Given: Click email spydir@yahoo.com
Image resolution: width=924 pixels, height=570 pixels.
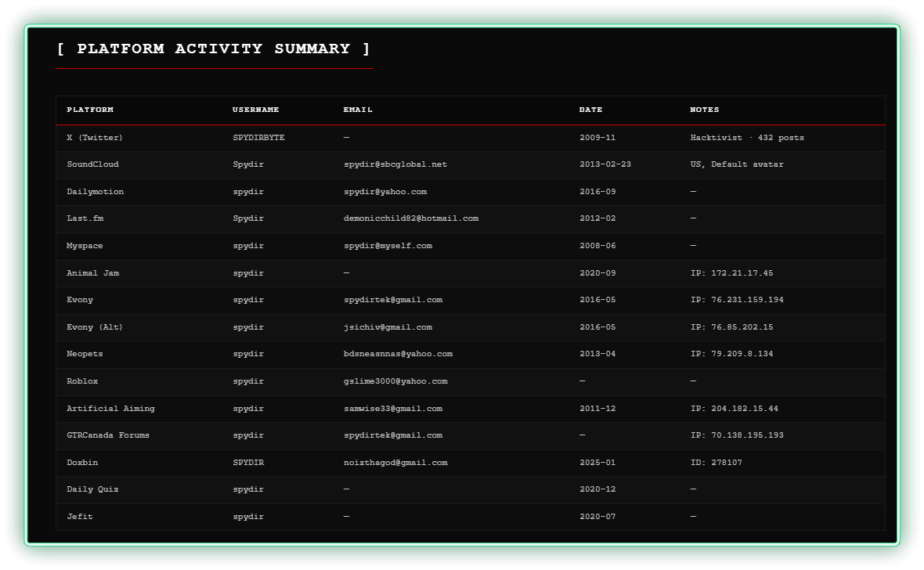Looking at the screenshot, I should tap(385, 192).
